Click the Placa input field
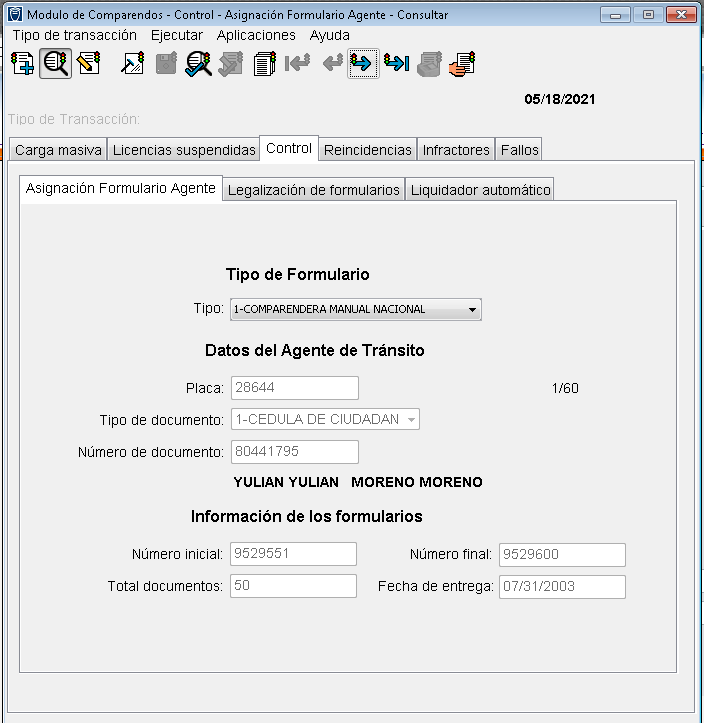The image size is (704, 723). pos(294,388)
